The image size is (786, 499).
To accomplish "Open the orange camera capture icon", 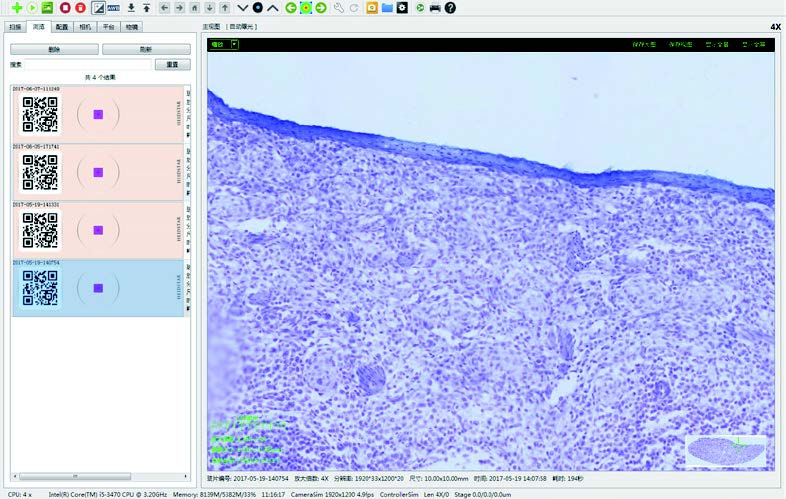I will point(372,8).
